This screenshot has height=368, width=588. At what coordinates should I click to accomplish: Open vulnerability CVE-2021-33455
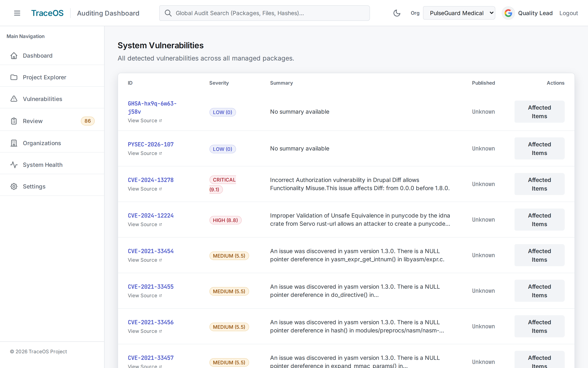151,286
